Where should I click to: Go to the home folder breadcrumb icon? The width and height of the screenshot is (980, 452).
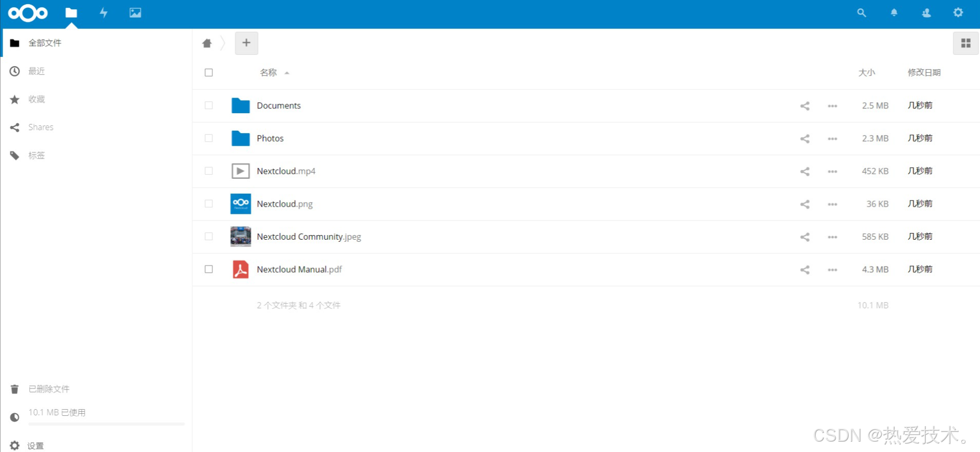pos(207,43)
